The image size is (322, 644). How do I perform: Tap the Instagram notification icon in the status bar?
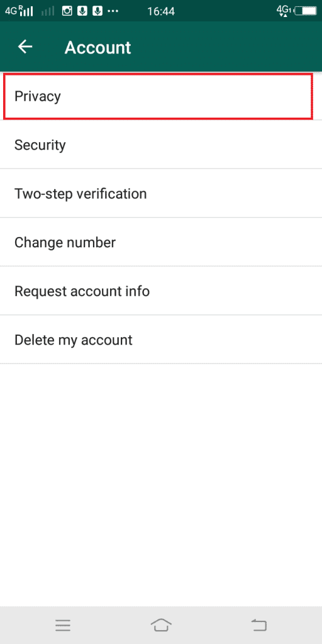coord(67,11)
